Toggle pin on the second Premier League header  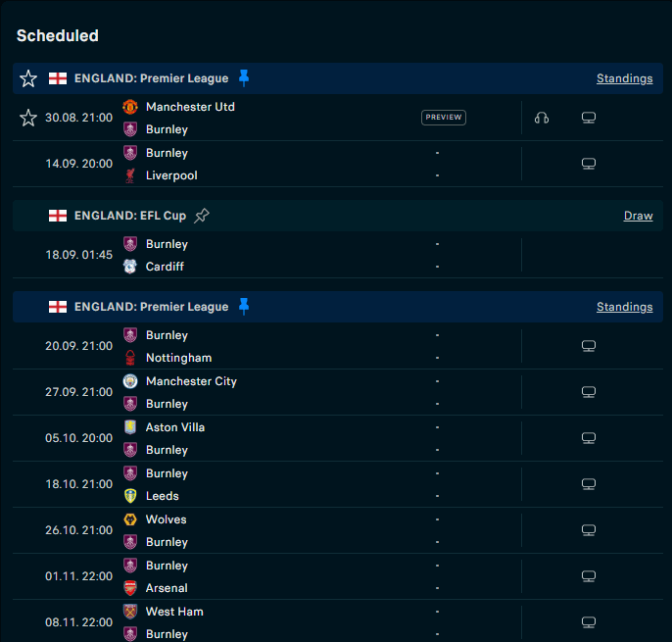pyautogui.click(x=244, y=307)
